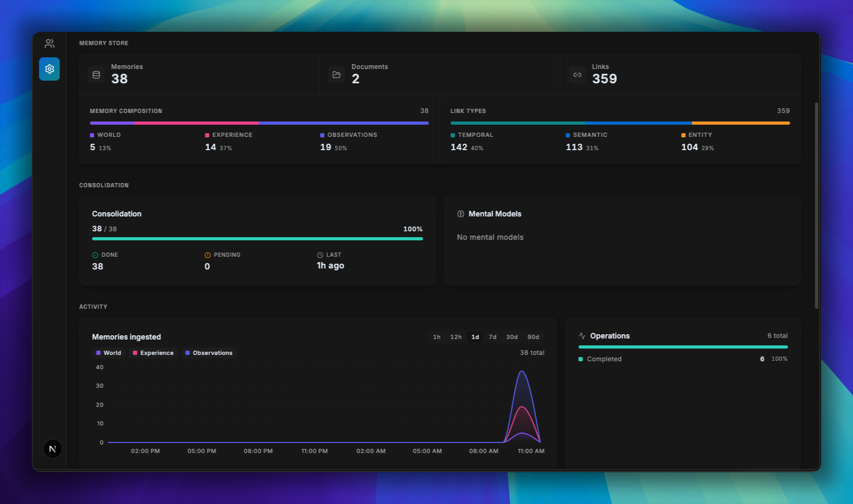This screenshot has height=504, width=853.
Task: Toggle the World series in the chart legend
Action: coord(109,353)
